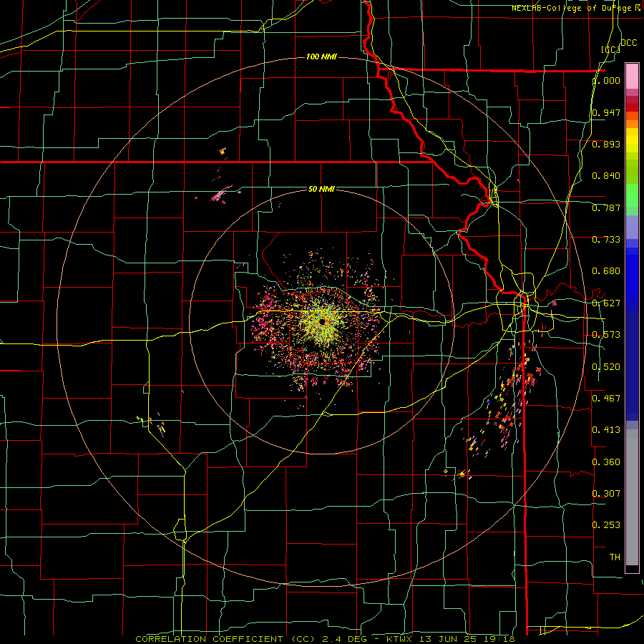The image size is (644, 644).
Task: Click the 0.893 scale value
Action: (606, 144)
